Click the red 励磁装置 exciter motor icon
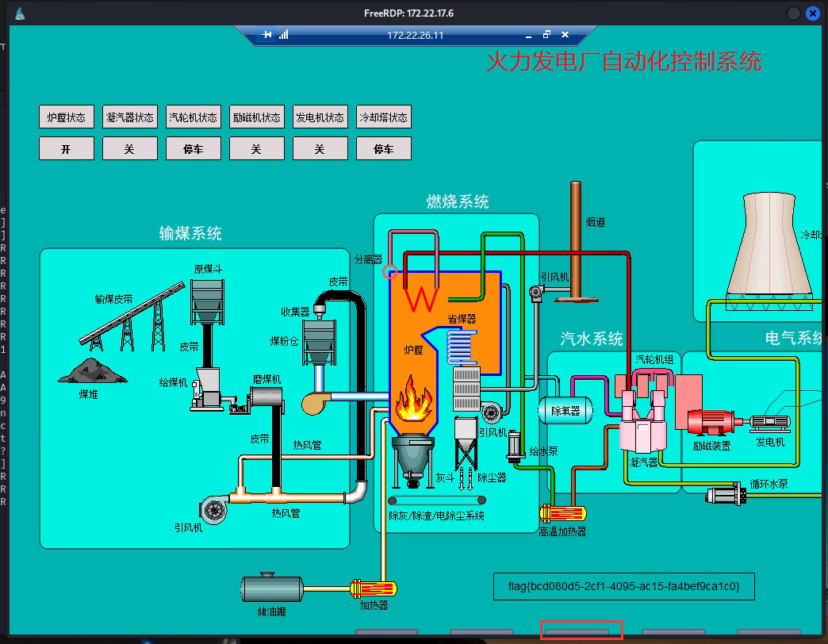 point(712,422)
